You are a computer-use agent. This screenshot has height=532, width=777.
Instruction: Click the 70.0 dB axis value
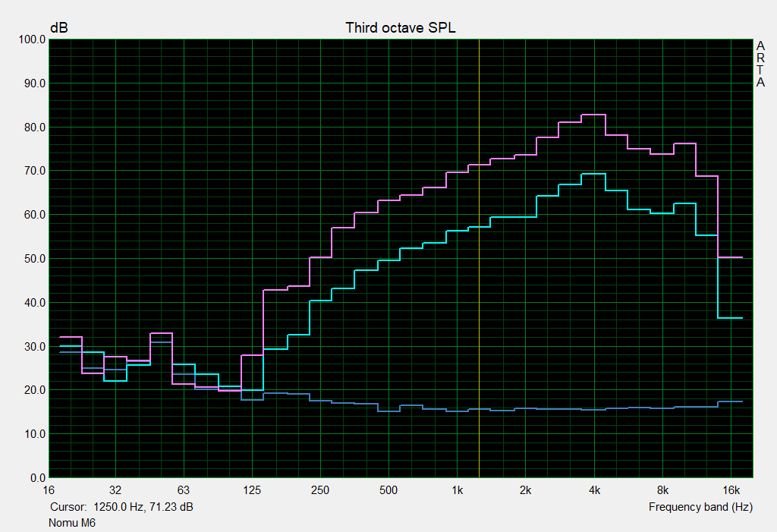tap(35, 171)
